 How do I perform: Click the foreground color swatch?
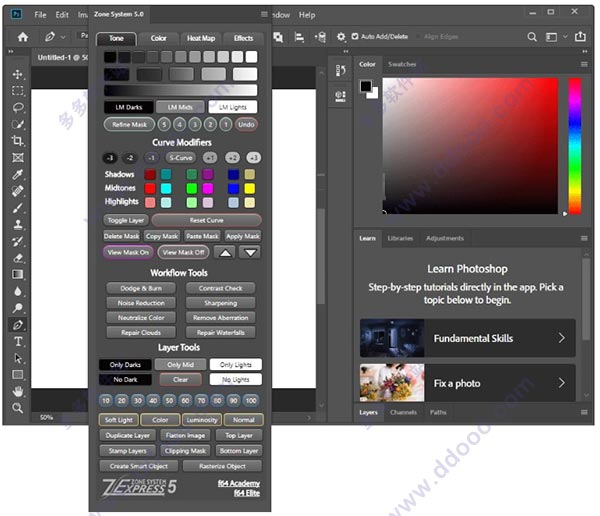[x=365, y=86]
